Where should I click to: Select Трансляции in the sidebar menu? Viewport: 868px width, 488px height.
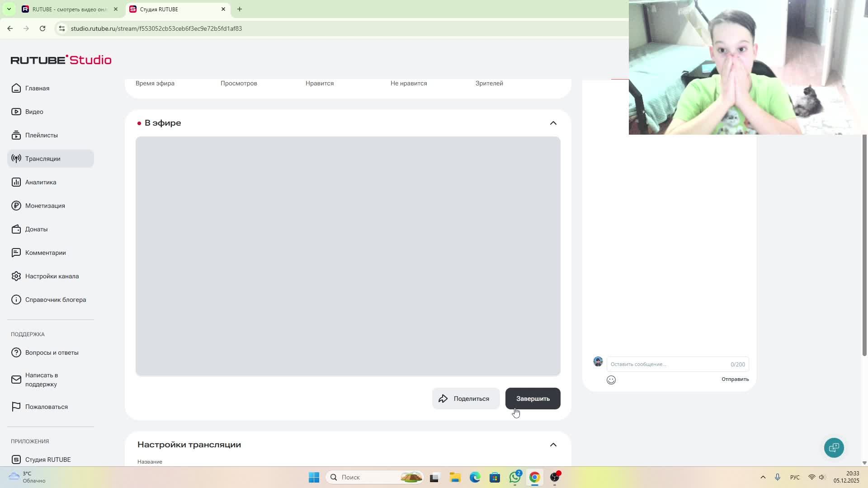click(x=42, y=159)
